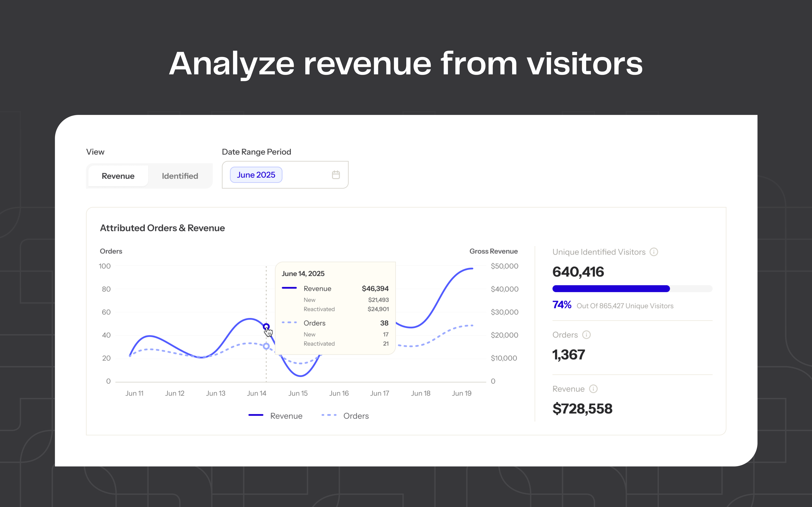Toggle Orders series via legend label
The image size is (812, 507).
[356, 416]
